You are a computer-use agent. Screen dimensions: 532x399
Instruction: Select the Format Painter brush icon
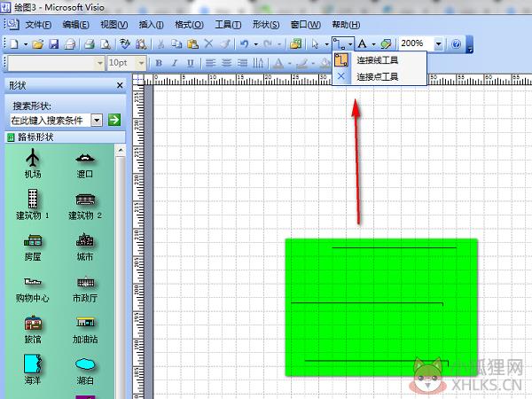(225, 44)
